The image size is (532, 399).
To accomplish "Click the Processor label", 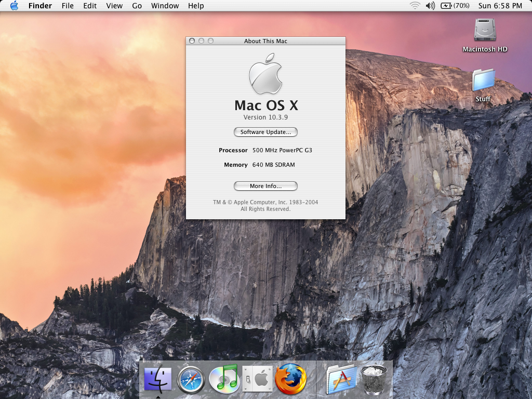I will coord(233,150).
